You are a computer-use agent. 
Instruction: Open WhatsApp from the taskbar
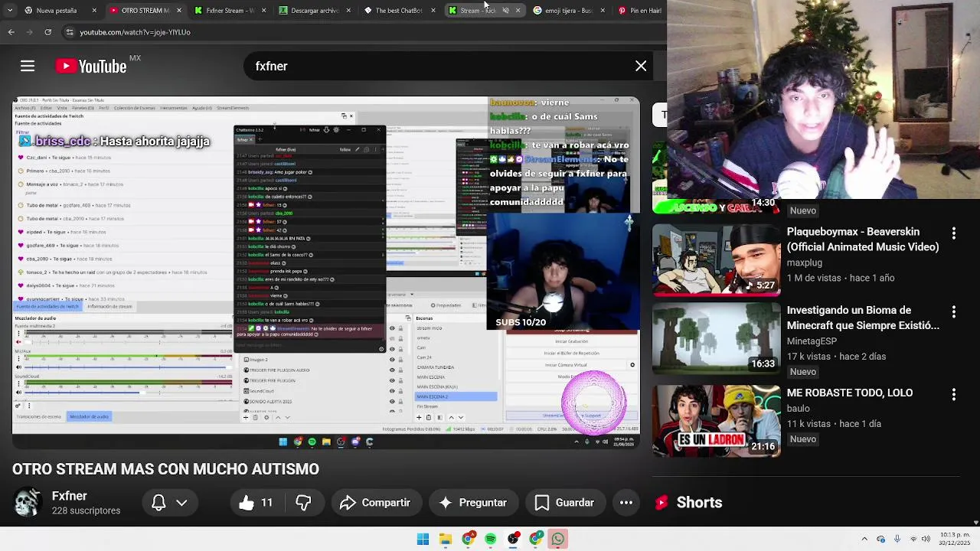[x=558, y=540]
